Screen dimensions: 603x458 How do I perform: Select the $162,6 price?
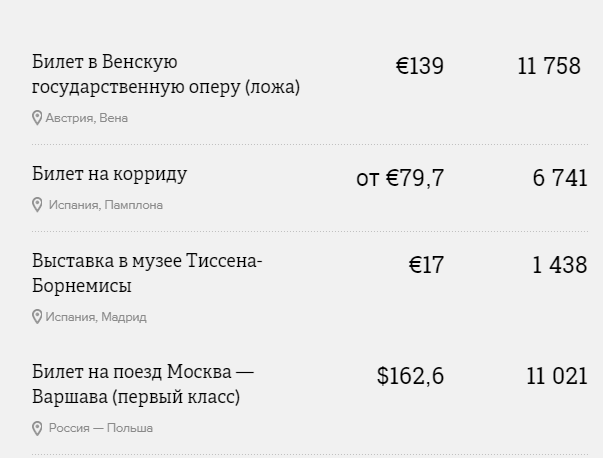click(x=410, y=376)
